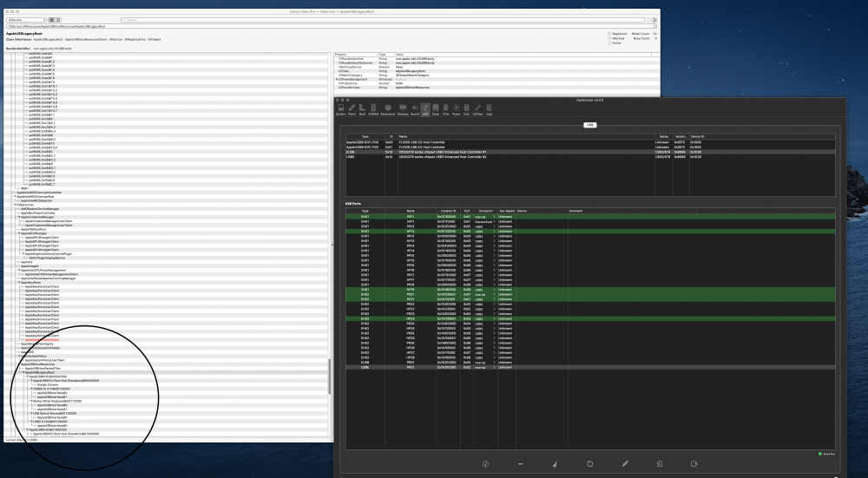The width and height of the screenshot is (868, 478).
Task: Collapse the USB Optical Mouse tree node
Action: (x=31, y=413)
